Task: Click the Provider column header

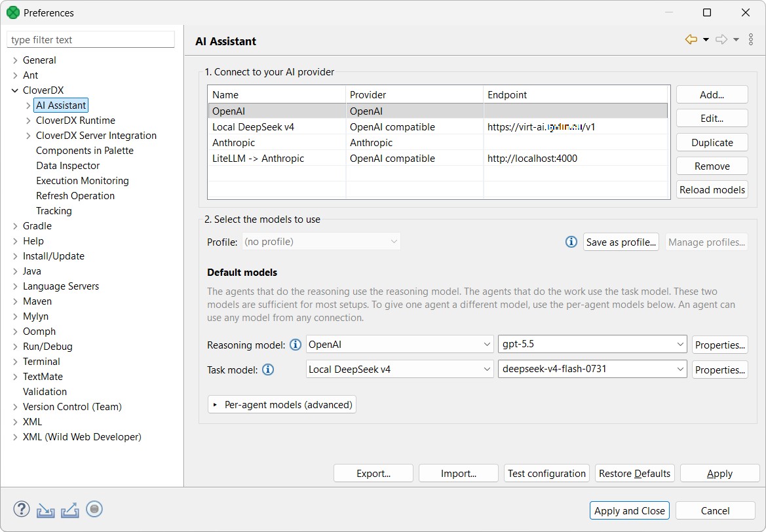Action: [414, 95]
